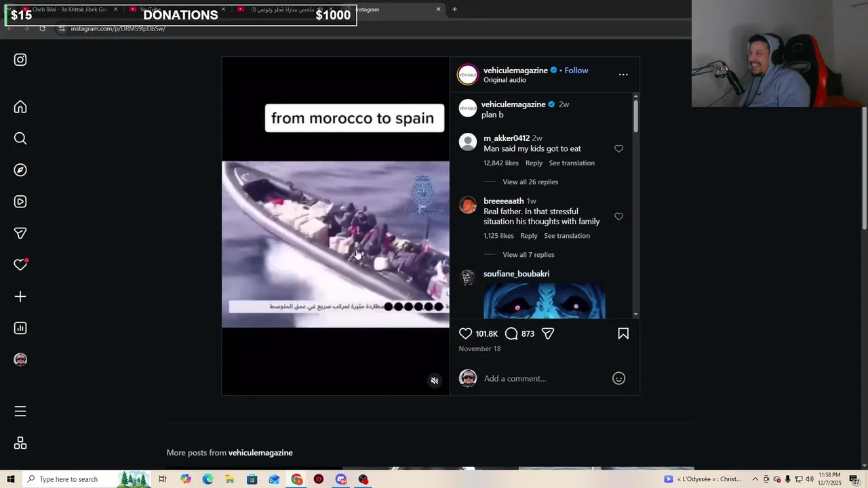Open the three-dot more options menu
This screenshot has height=488, width=868.
click(x=623, y=75)
